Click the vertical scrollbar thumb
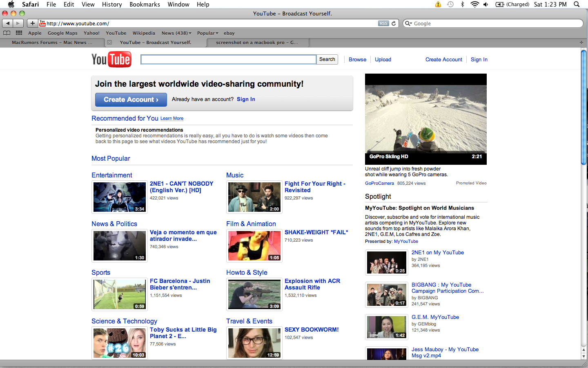Image resolution: width=588 pixels, height=368 pixels. click(584, 107)
